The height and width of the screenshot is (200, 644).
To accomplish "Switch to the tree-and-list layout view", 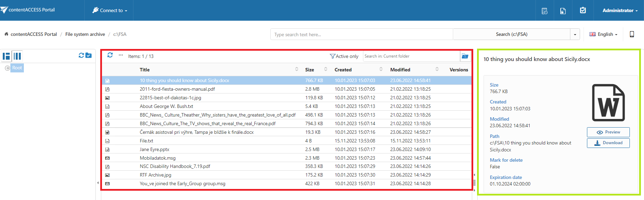I will pos(6,56).
